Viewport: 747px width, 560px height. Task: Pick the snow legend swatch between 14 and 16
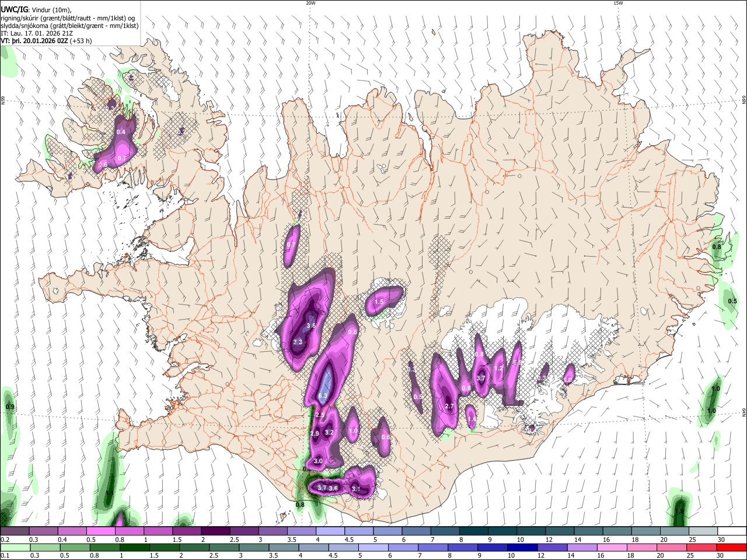click(588, 531)
